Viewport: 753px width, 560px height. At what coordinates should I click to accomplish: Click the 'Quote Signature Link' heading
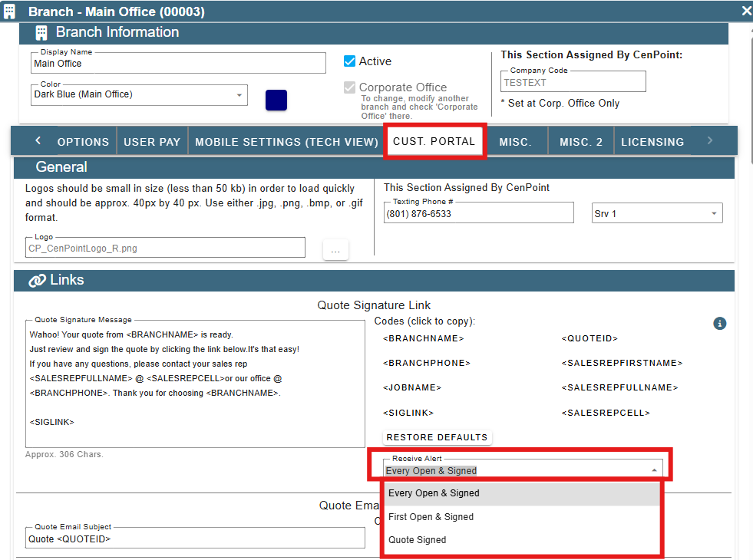[x=374, y=305]
